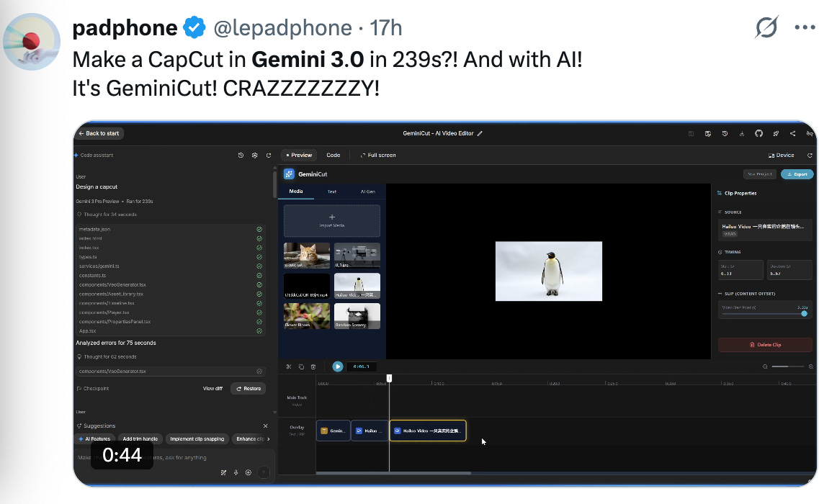Edit the GeminiCut title with pencil icon
Viewport: 837px width, 504px height.
click(480, 133)
